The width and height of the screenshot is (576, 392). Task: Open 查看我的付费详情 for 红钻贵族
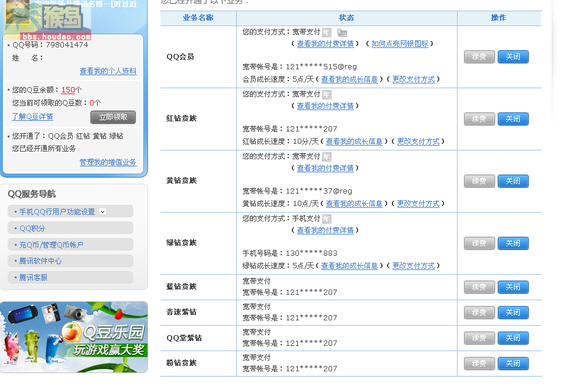(x=325, y=106)
